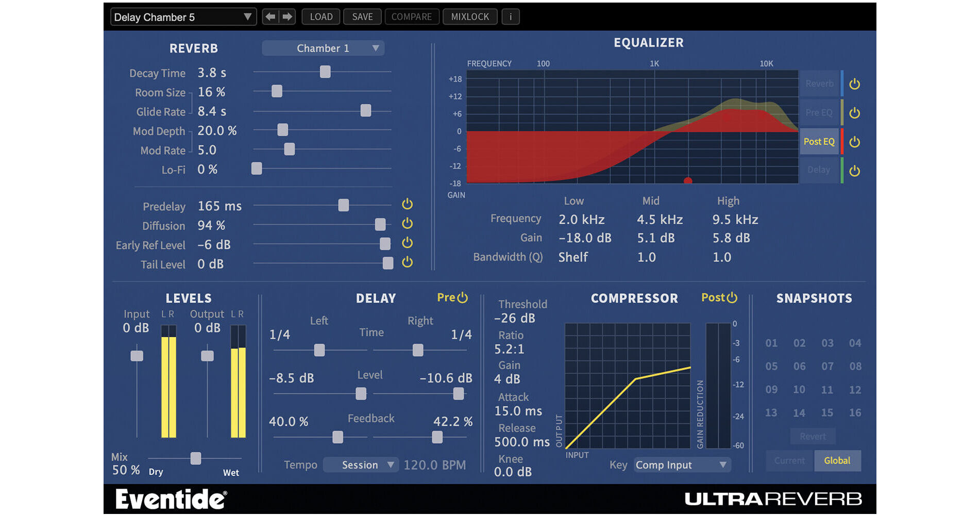This screenshot has height=515, width=980.
Task: Toggle the Diffusion power icon
Action: (407, 224)
